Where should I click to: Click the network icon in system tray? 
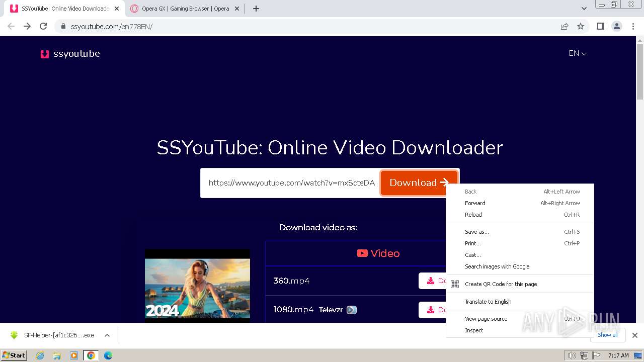(584, 355)
